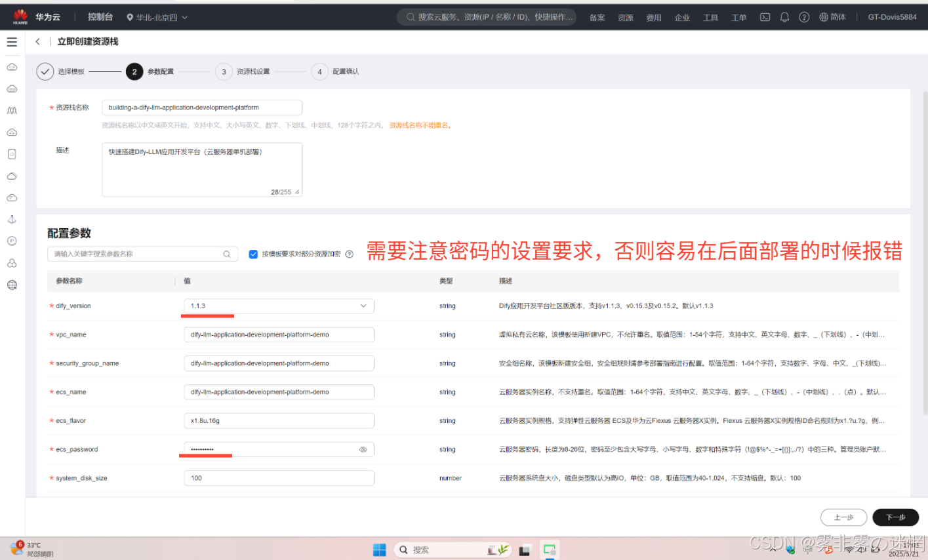Go to the 控制台 console link
The width and height of the screenshot is (928, 560).
[x=100, y=17]
